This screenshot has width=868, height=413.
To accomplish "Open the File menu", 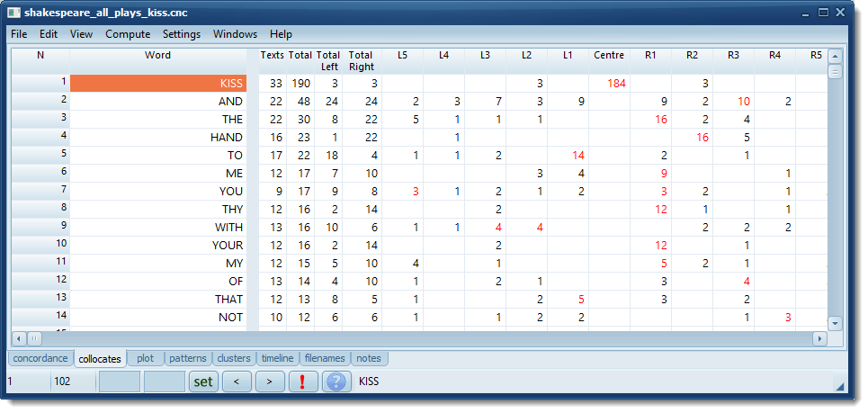I will tap(19, 34).
